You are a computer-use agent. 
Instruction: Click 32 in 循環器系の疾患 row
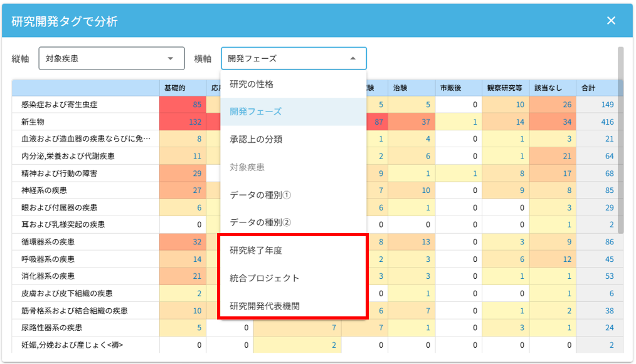pyautogui.click(x=197, y=241)
